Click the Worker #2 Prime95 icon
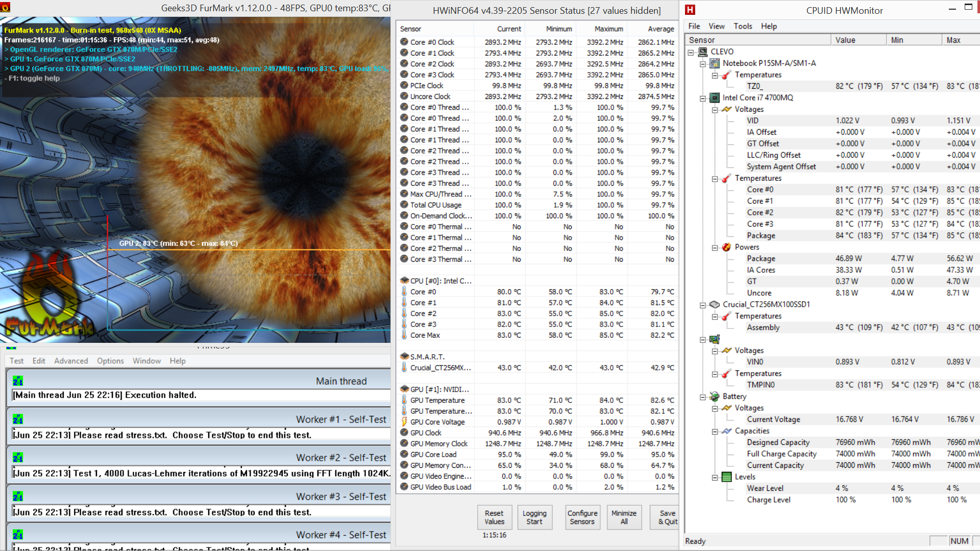Screen dimensions: 980x551 18,458
